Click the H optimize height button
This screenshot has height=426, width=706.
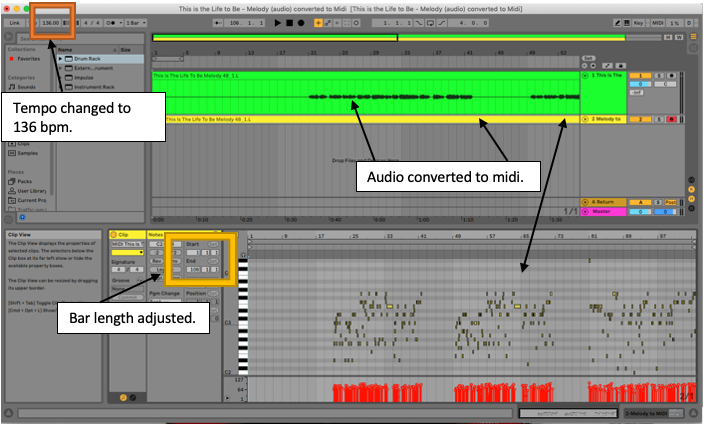click(668, 37)
